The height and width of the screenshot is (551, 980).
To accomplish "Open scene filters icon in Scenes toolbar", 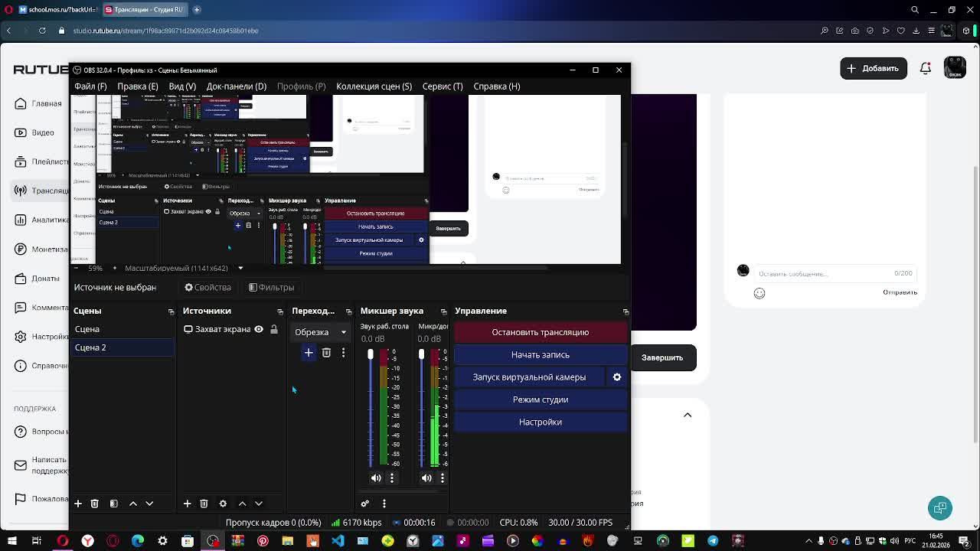I will 113,504.
